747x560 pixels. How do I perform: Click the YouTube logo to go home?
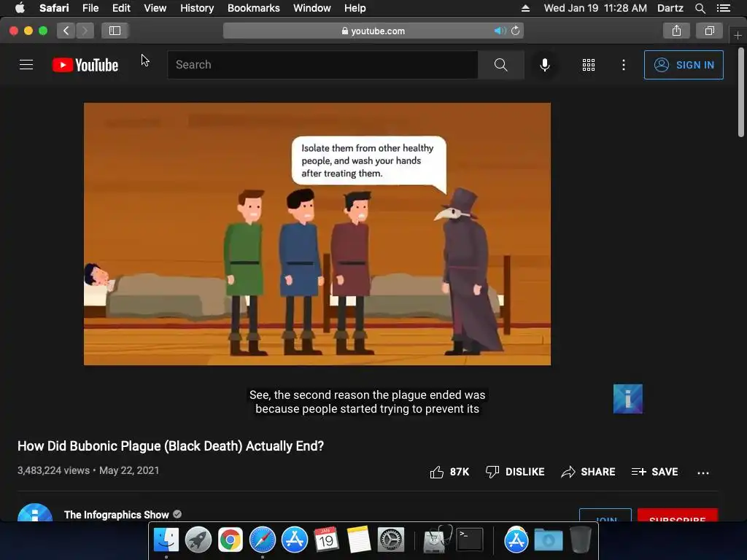tap(85, 65)
